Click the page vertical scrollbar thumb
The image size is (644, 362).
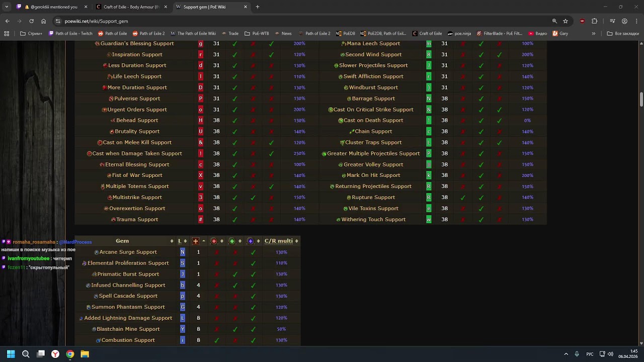point(641,100)
